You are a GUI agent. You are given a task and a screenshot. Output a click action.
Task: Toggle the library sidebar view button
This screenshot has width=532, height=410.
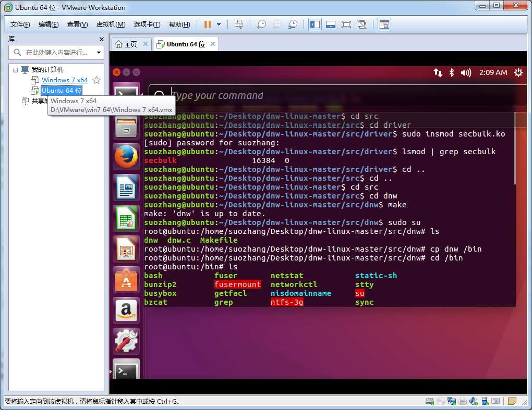click(315, 24)
